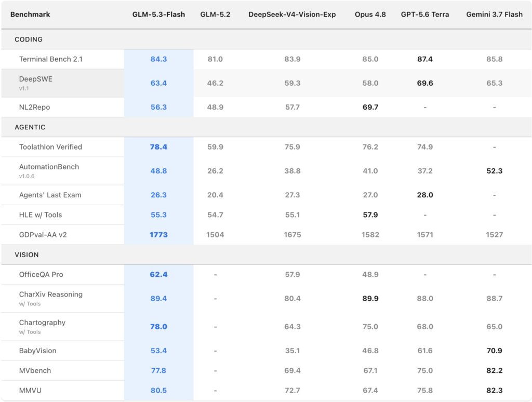
Task: Select the bold 69.6 DeepSWE score
Action: pyautogui.click(x=425, y=83)
